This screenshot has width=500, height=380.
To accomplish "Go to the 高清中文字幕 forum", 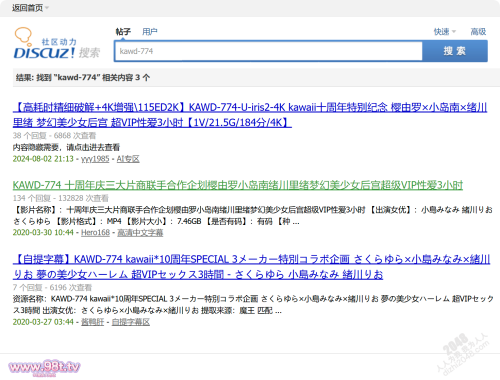I will pyautogui.click(x=140, y=233).
